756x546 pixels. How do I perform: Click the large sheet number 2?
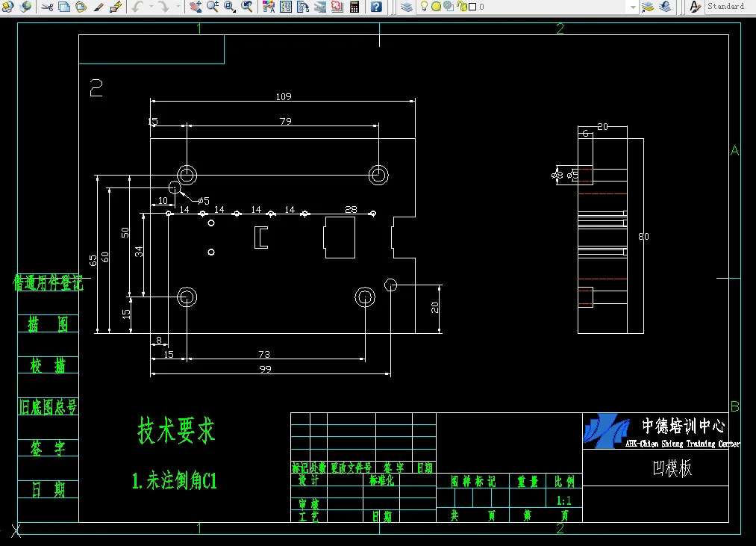click(96, 88)
